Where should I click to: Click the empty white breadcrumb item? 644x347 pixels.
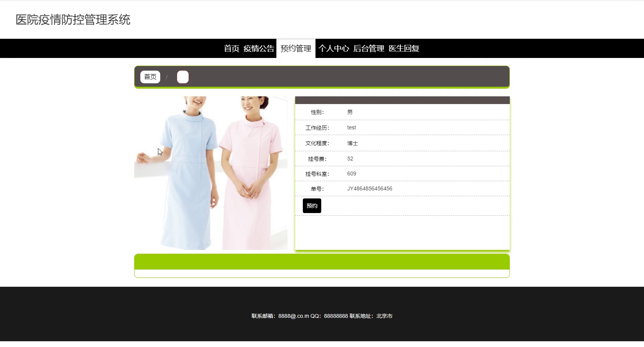183,77
